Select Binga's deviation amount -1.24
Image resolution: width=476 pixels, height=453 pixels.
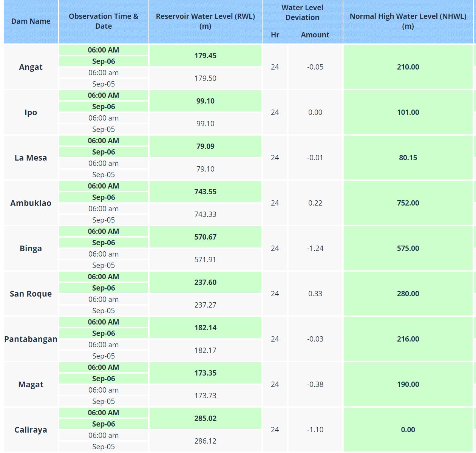pyautogui.click(x=315, y=248)
